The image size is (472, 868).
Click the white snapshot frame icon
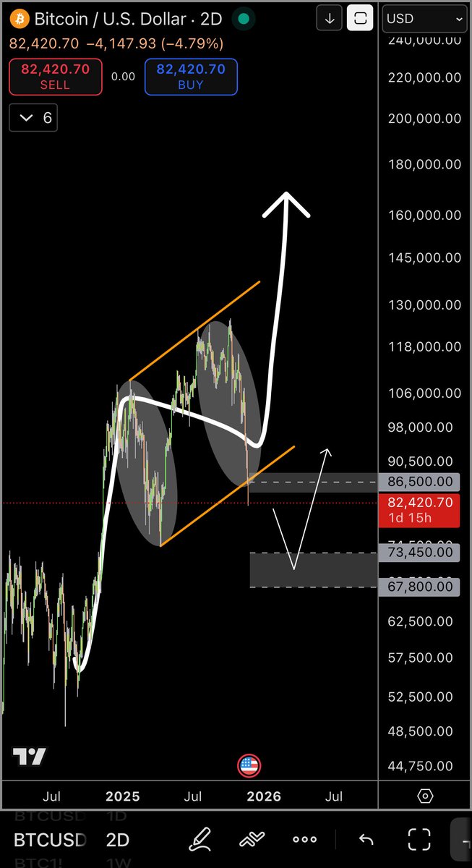pyautogui.click(x=360, y=18)
